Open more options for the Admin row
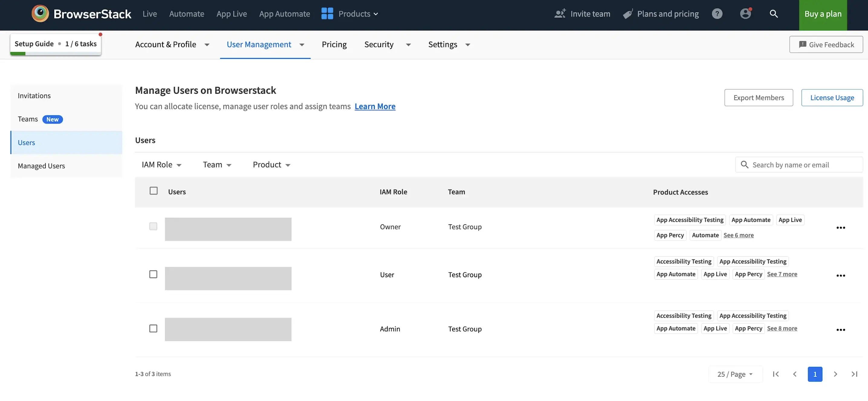This screenshot has height=401, width=868. tap(840, 330)
